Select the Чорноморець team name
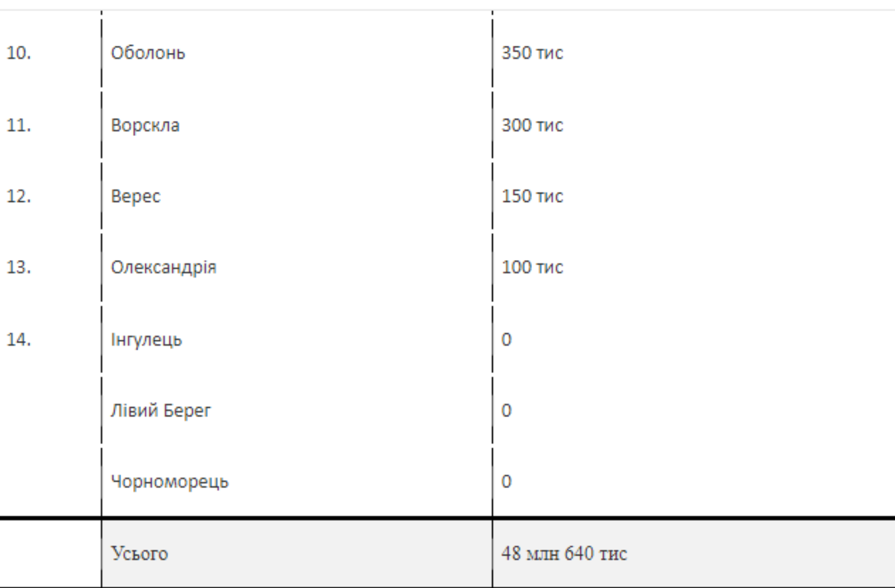 (x=170, y=481)
